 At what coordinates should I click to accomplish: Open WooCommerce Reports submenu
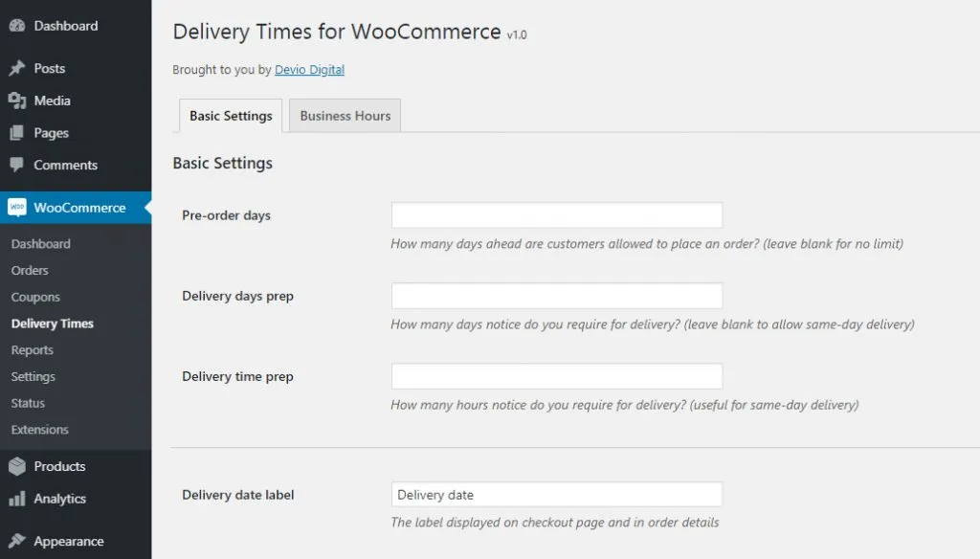pyautogui.click(x=32, y=350)
